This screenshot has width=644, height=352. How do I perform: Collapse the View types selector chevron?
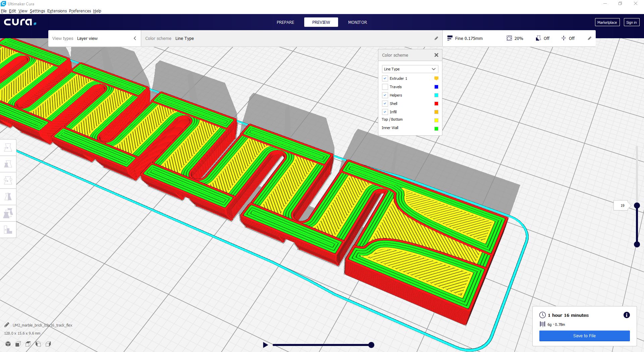tap(135, 38)
